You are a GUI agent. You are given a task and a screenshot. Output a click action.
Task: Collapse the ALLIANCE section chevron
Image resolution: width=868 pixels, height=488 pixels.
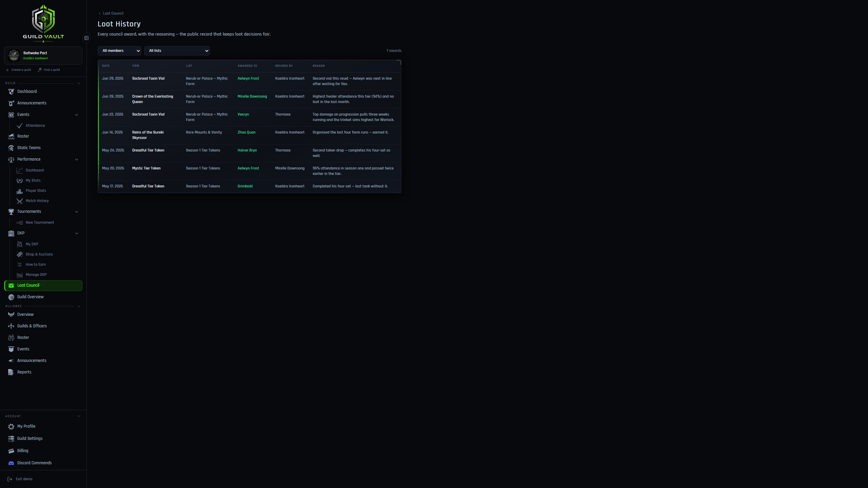click(79, 306)
